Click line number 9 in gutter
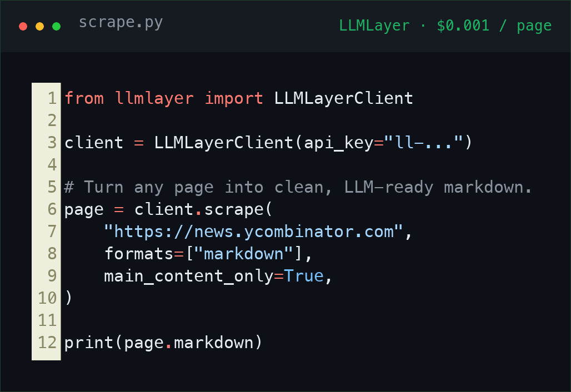571x392 pixels. [52, 276]
